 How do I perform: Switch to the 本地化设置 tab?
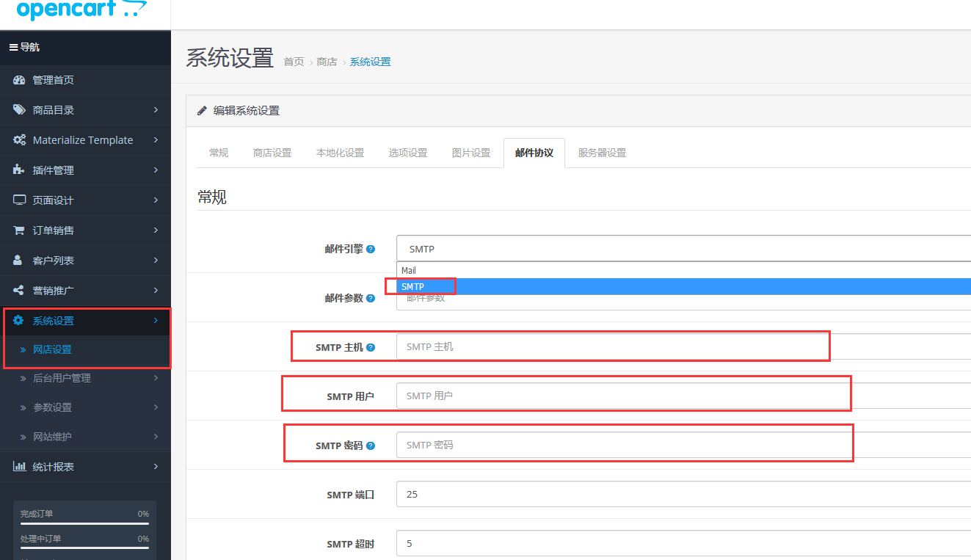pos(340,153)
